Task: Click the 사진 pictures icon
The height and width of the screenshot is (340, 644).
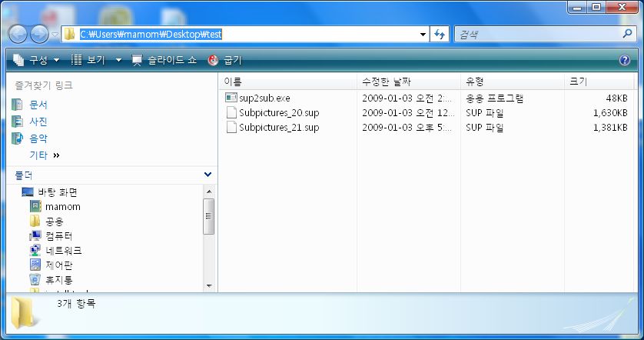Action: coord(17,122)
